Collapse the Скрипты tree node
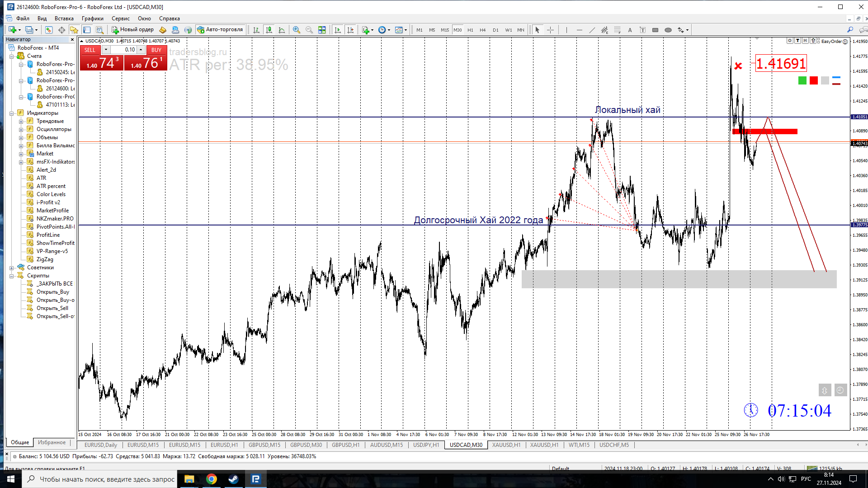Viewport: 868px width, 488px height. (x=12, y=276)
